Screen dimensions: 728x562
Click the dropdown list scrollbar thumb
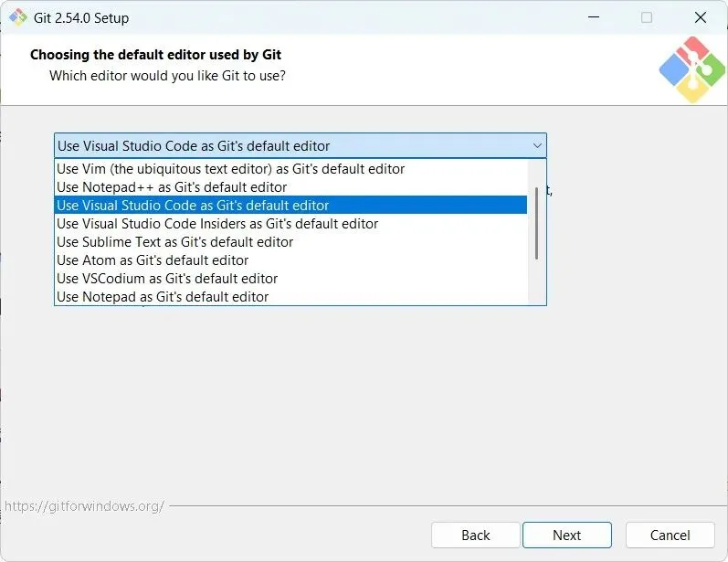pos(537,223)
